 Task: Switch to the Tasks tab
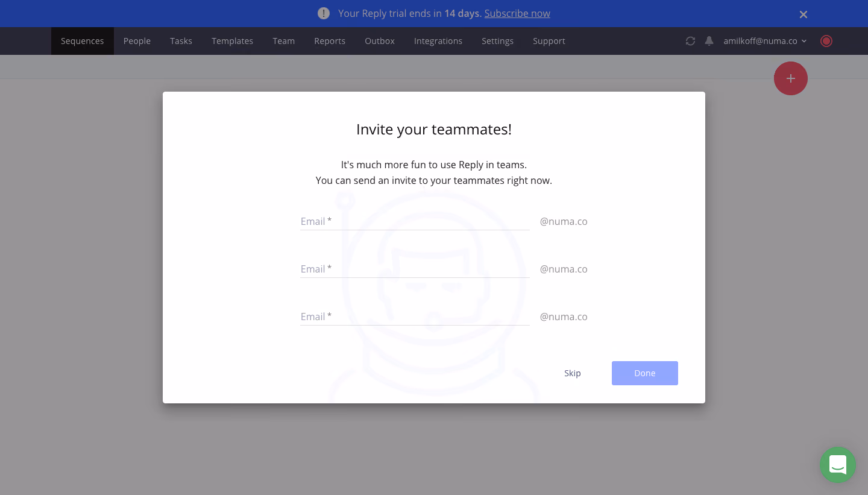(x=181, y=41)
